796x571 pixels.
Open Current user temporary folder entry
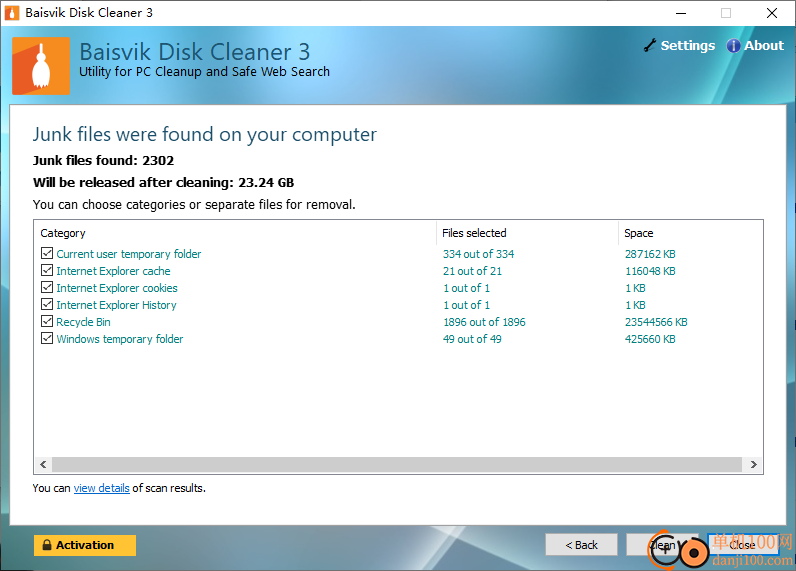pos(128,254)
